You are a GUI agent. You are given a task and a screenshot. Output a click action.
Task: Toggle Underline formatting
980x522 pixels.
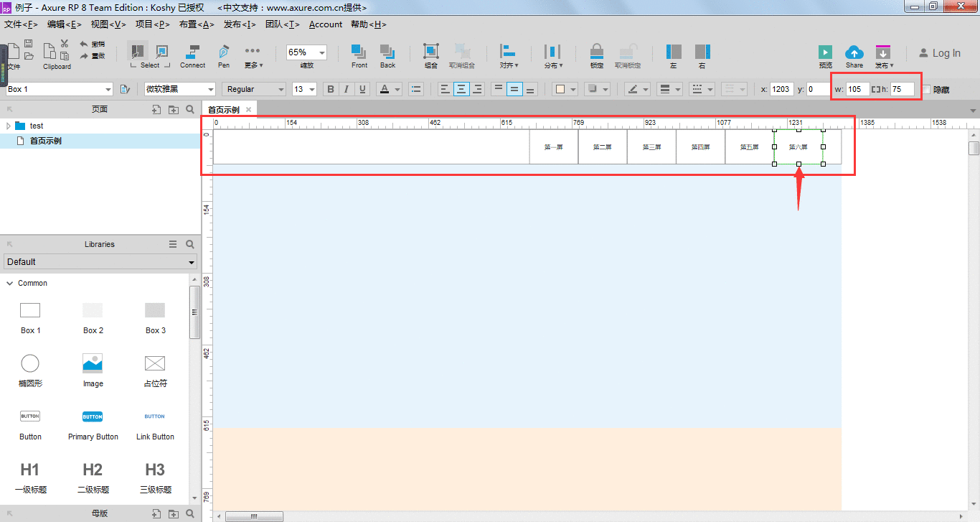(x=362, y=89)
